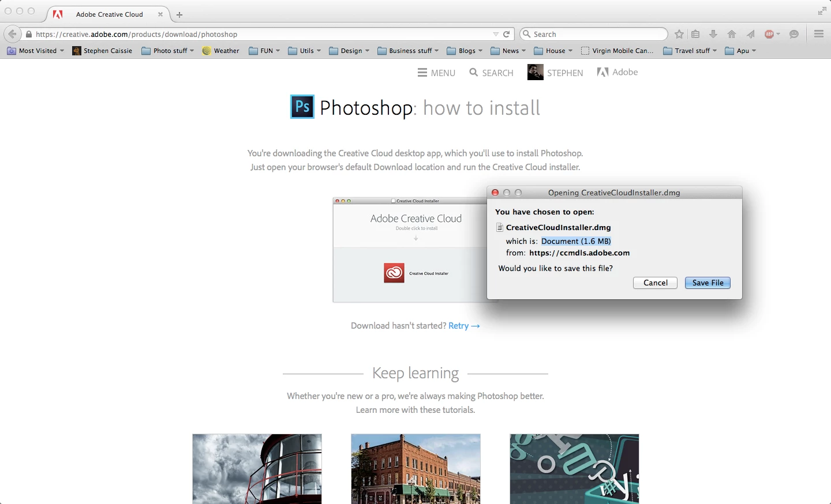
Task: Click the Save File button
Action: (x=708, y=283)
